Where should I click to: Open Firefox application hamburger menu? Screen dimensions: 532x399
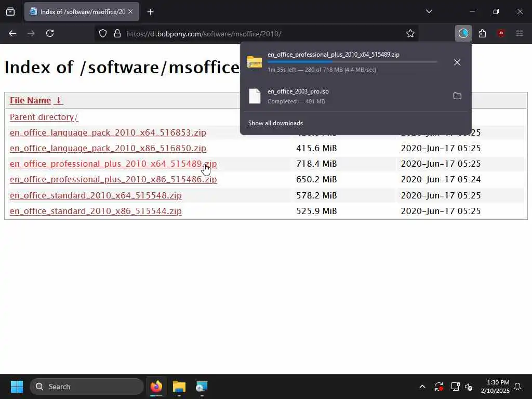(x=520, y=33)
